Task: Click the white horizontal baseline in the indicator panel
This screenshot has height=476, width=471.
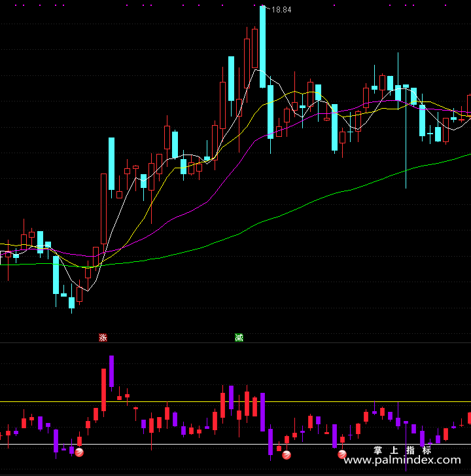Action: 235,444
